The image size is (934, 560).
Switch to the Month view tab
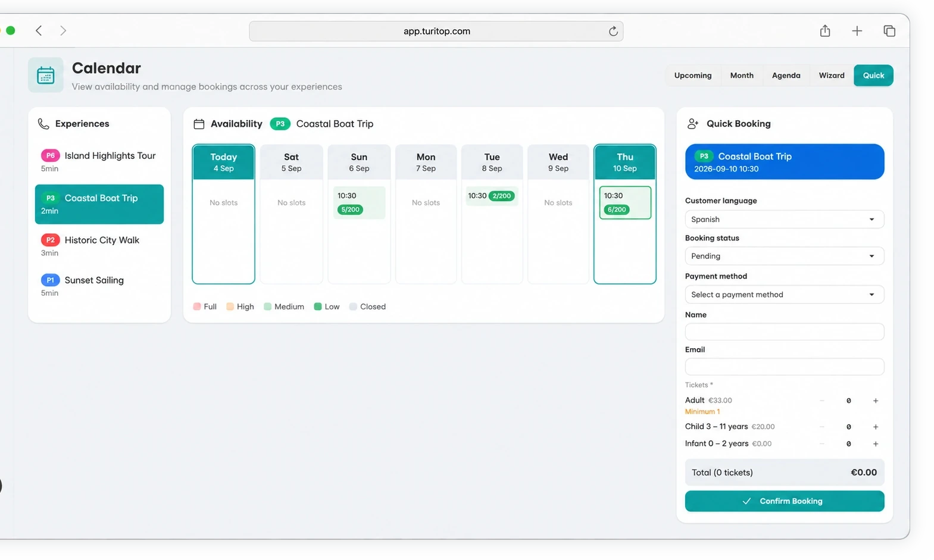(x=742, y=76)
